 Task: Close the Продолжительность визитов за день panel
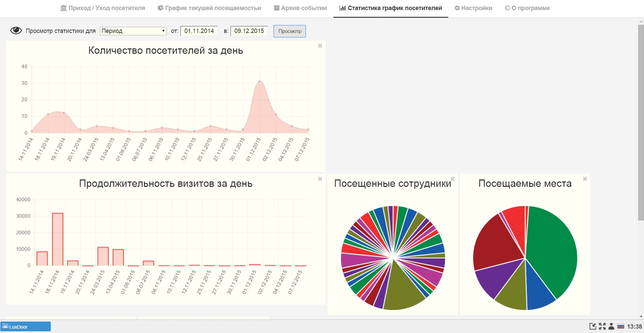320,179
